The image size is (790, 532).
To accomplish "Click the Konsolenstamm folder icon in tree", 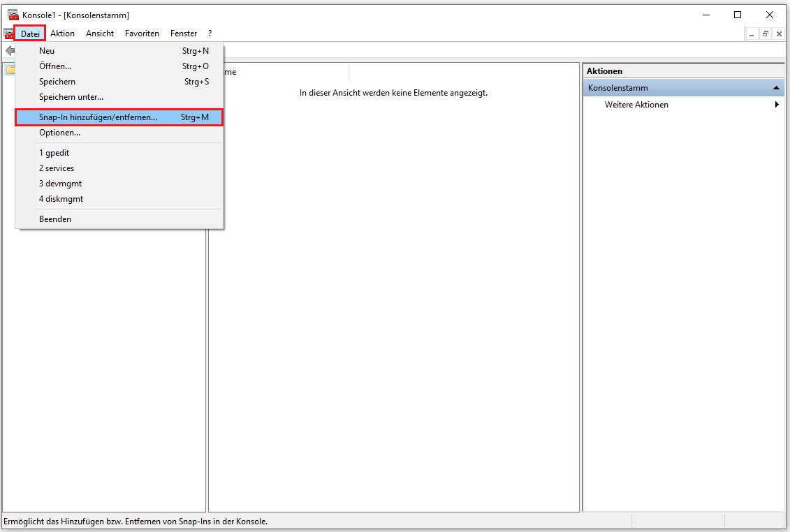I will [x=10, y=70].
